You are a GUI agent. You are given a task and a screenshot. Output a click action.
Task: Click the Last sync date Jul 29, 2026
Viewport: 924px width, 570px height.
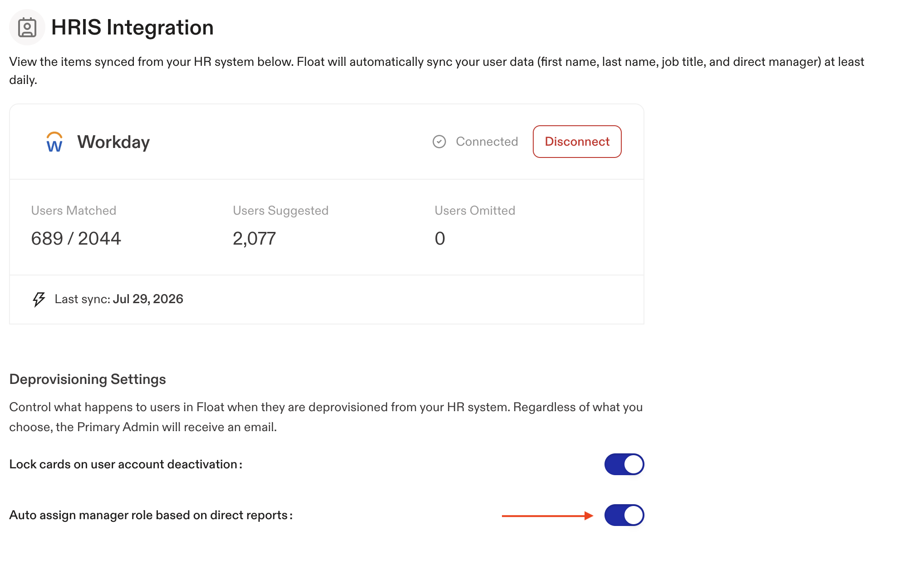coord(148,299)
